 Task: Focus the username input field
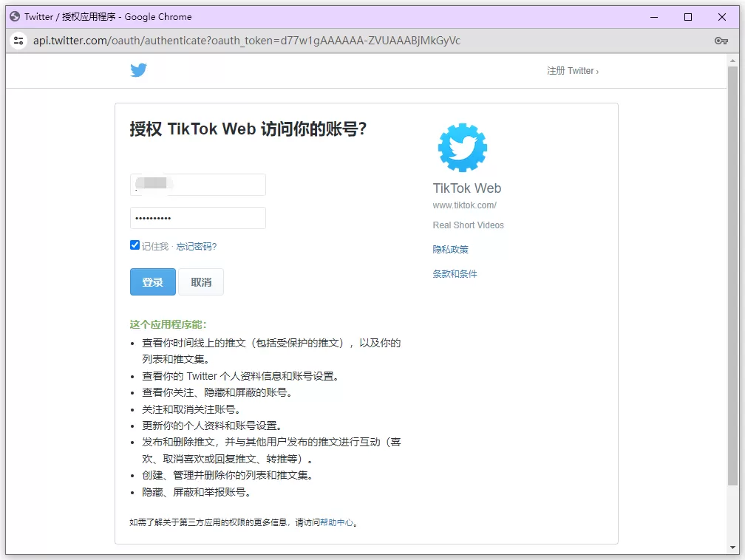pos(197,184)
